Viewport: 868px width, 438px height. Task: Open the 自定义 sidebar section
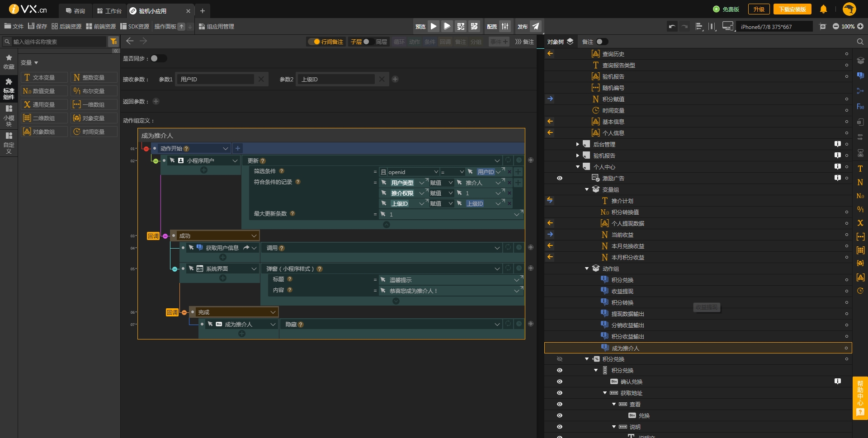point(9,142)
